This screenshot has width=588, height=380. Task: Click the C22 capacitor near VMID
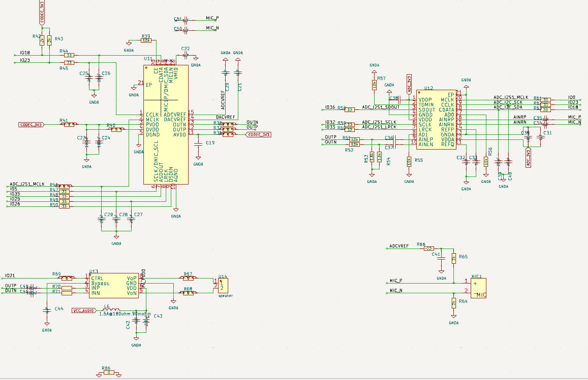pyautogui.click(x=186, y=55)
